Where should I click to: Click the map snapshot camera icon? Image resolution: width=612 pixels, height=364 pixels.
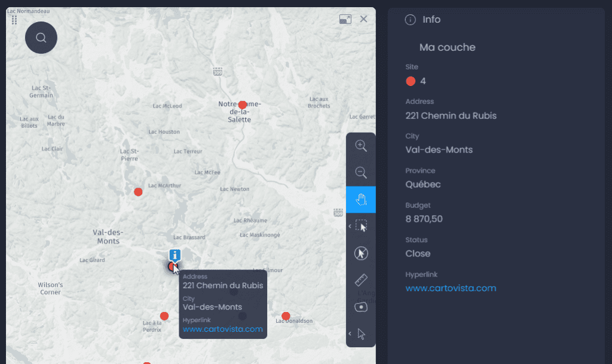point(360,307)
